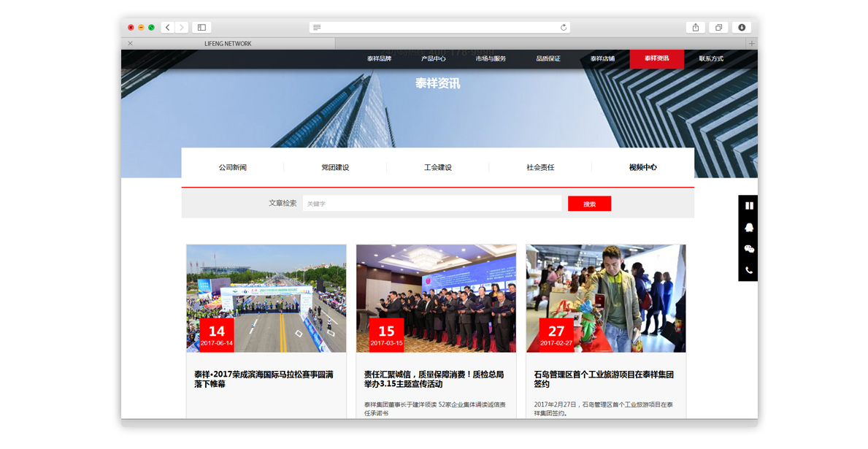
Task: Switch to the 视频中心 category tab
Action: point(642,167)
